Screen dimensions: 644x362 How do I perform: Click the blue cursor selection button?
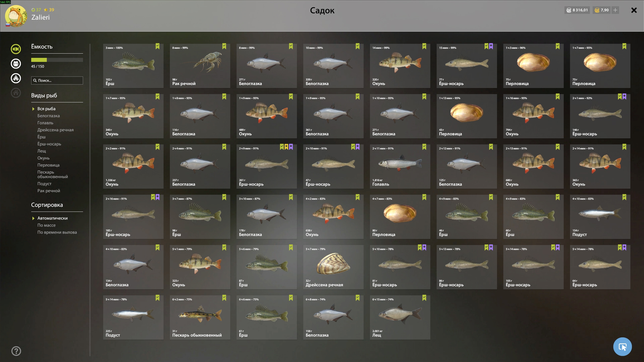pos(622,347)
